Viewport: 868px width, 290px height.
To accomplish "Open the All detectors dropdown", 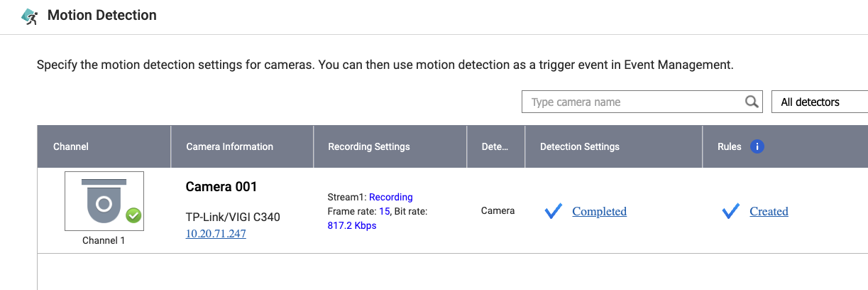I will (x=819, y=102).
